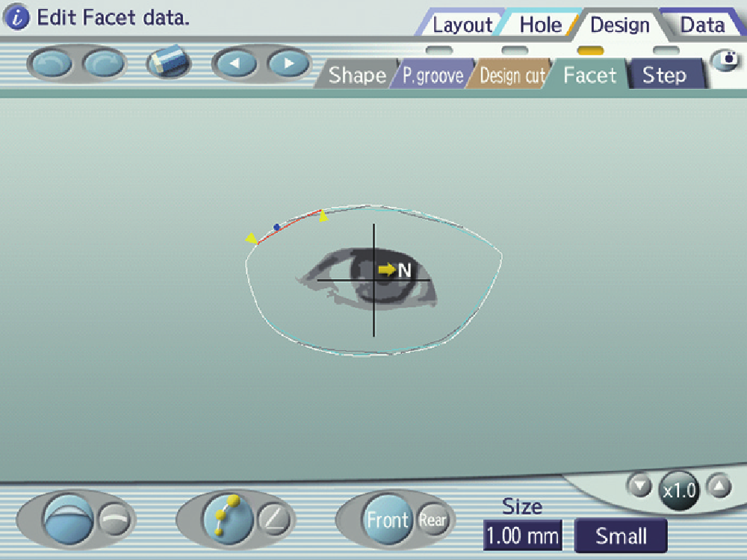Select the Front facet surface
The height and width of the screenshot is (560, 747).
(x=386, y=520)
